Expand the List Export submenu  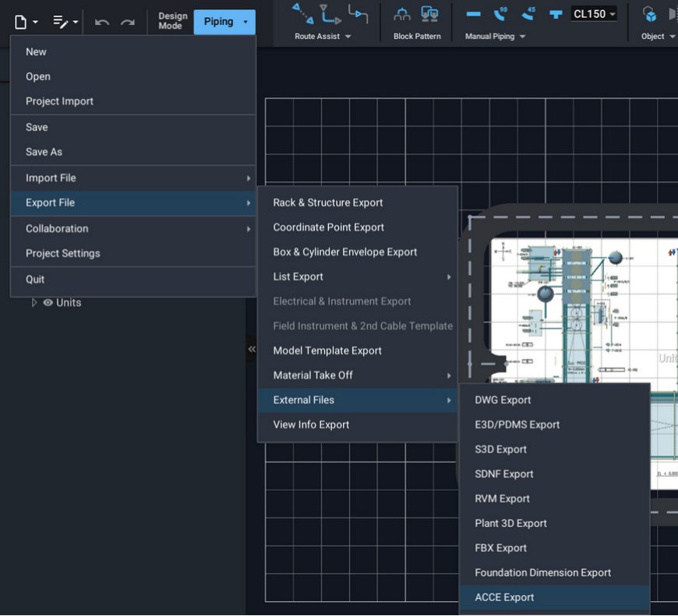tap(449, 277)
